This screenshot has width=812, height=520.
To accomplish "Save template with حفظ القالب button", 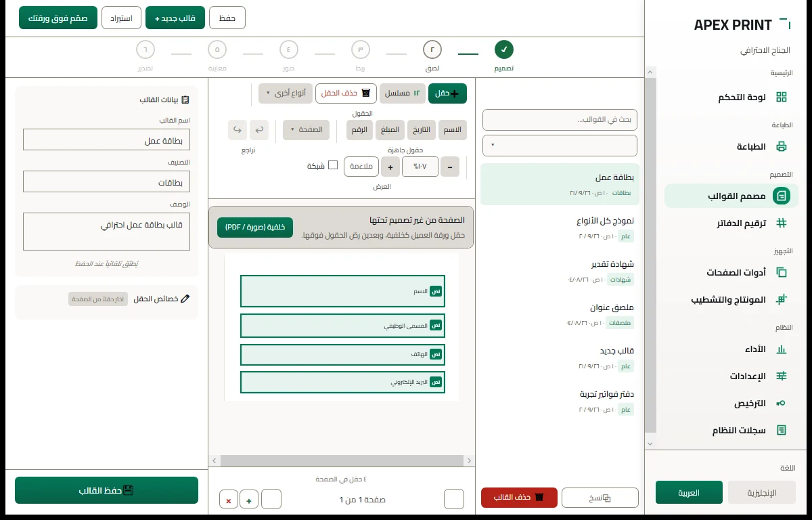I will 106,490.
